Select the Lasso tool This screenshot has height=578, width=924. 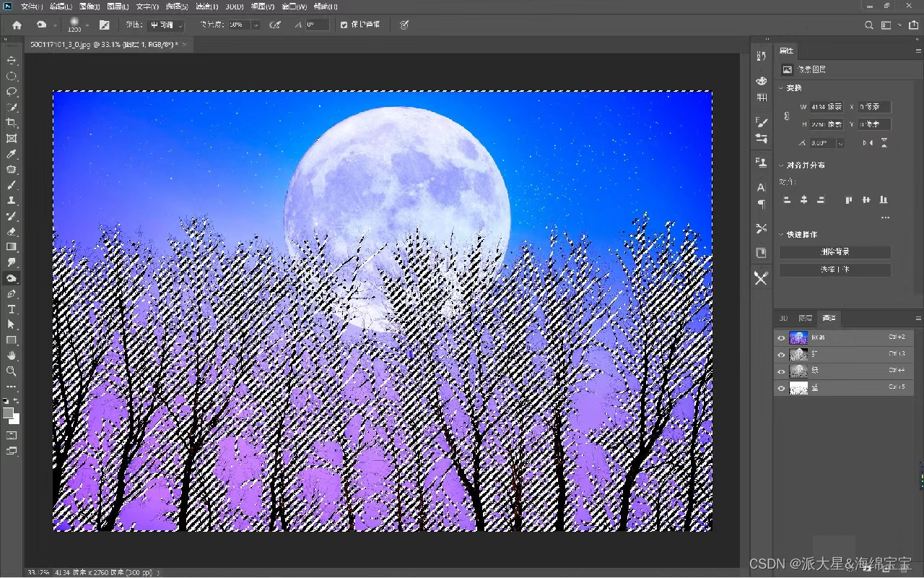pyautogui.click(x=12, y=92)
